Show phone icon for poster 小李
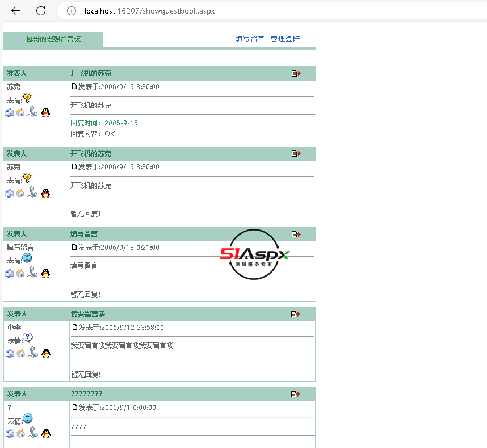 [x=33, y=352]
